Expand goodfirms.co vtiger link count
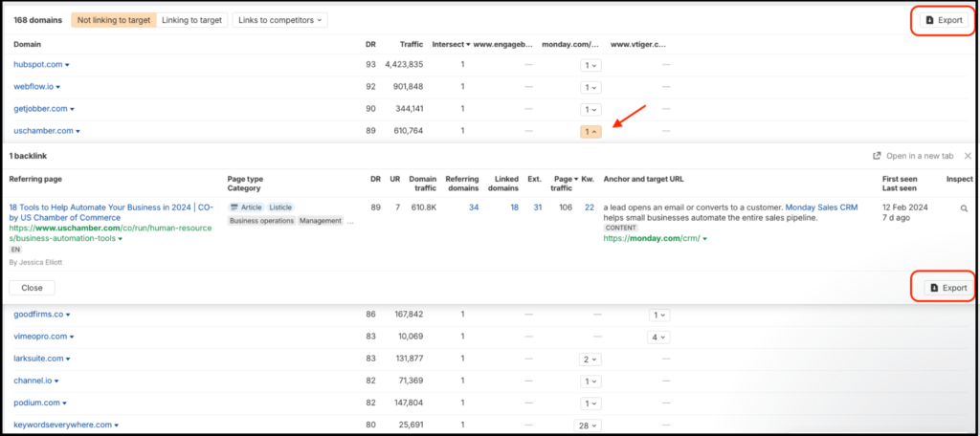 pos(658,315)
